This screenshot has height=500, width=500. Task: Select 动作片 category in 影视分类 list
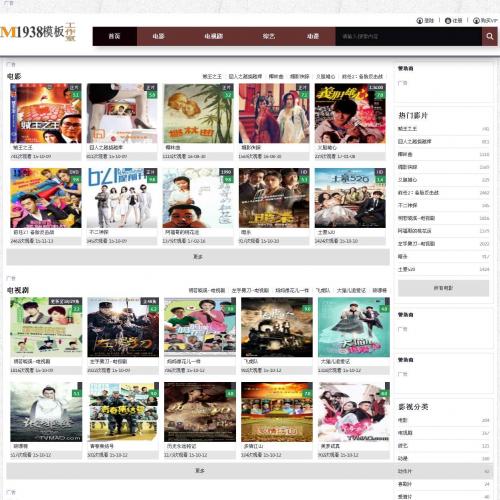405,471
